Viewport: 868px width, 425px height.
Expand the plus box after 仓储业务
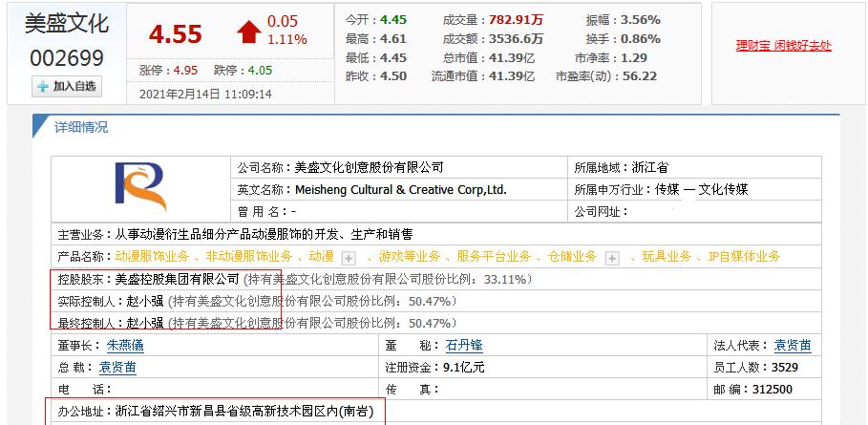612,258
